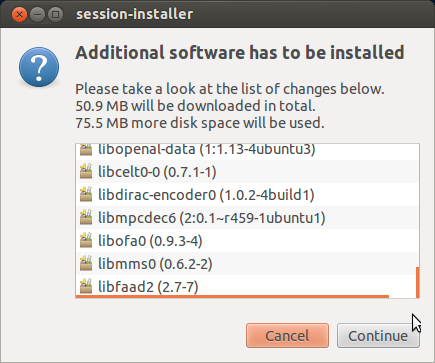Cancel the software installation

pyautogui.click(x=287, y=335)
